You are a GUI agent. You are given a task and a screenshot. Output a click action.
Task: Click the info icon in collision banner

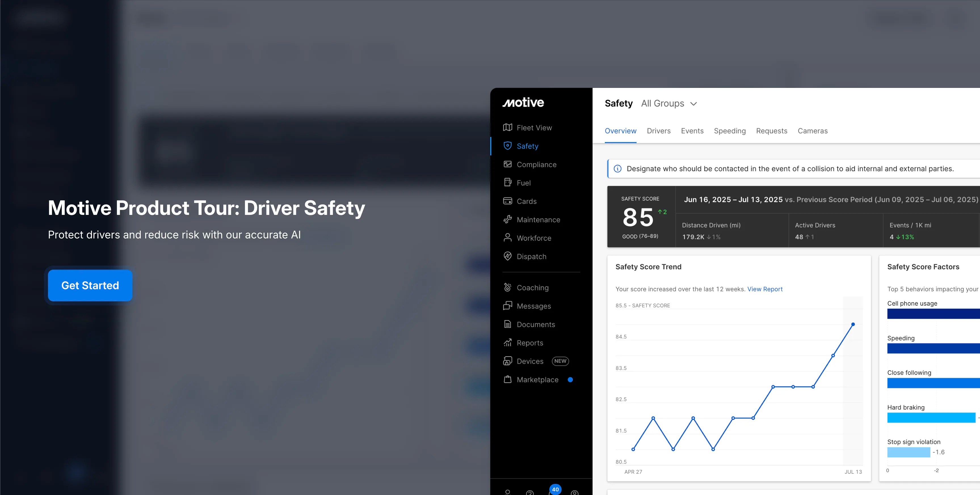[617, 169]
